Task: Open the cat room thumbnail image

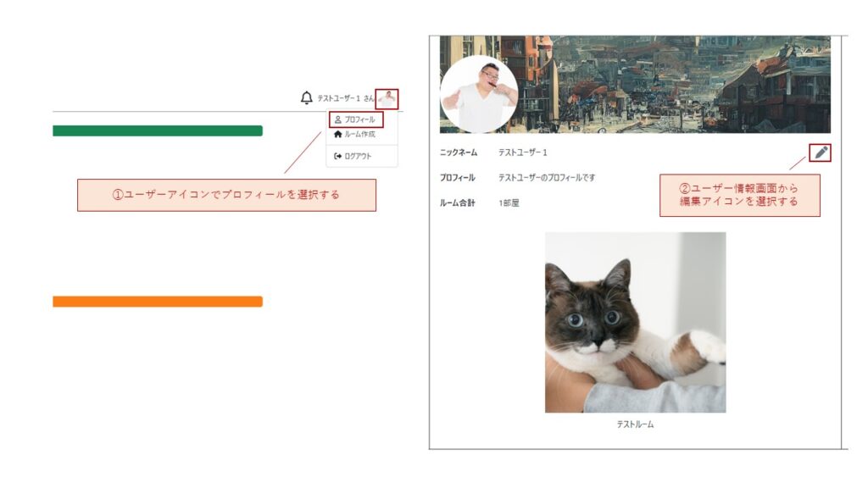Action: pyautogui.click(x=635, y=322)
